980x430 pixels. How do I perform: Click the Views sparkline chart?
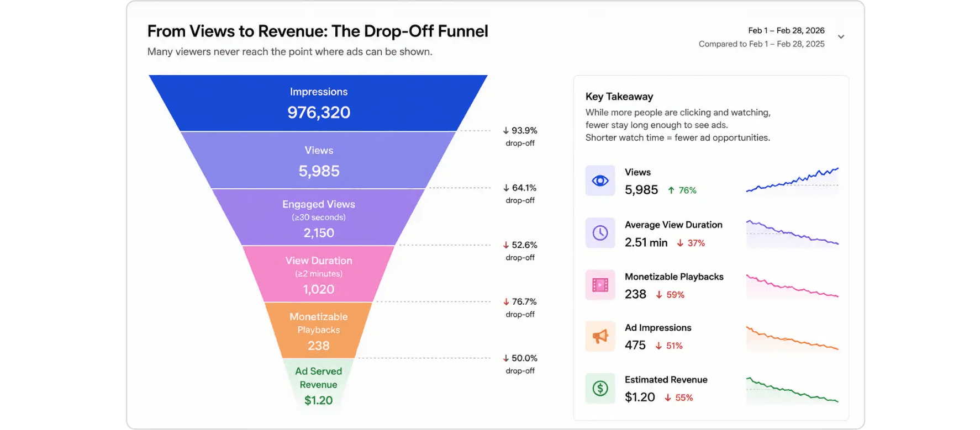point(792,181)
